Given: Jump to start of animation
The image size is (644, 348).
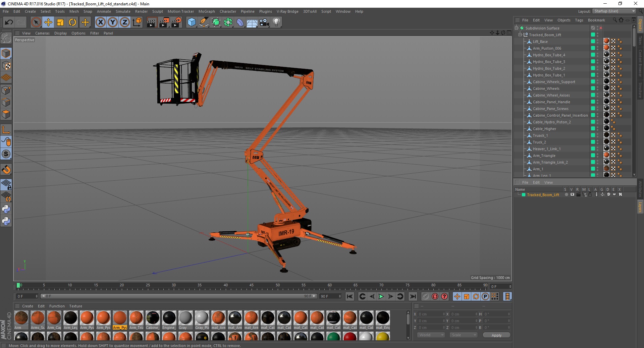Looking at the screenshot, I should click(x=350, y=296).
